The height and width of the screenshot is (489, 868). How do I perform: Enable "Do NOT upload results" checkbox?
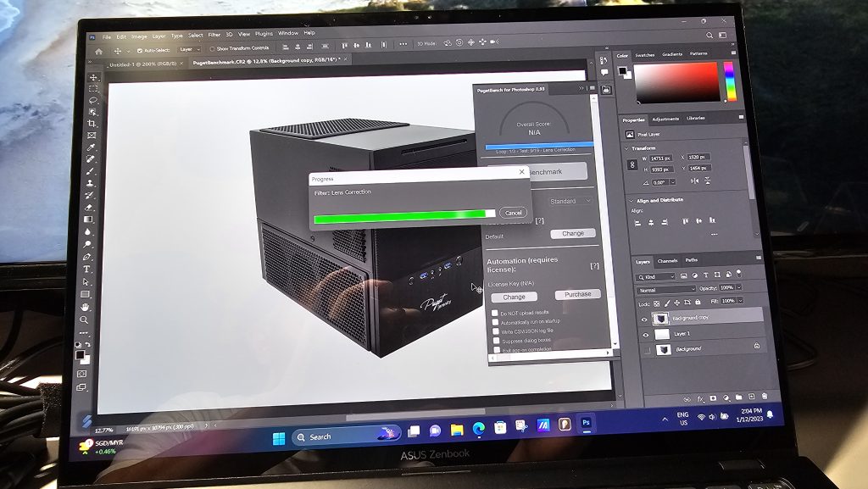[495, 313]
